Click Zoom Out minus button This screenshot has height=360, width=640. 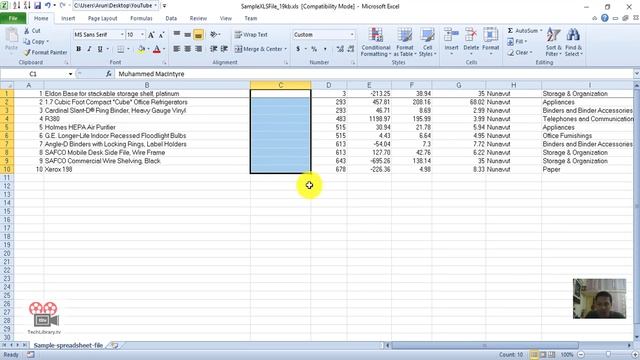coord(581,355)
